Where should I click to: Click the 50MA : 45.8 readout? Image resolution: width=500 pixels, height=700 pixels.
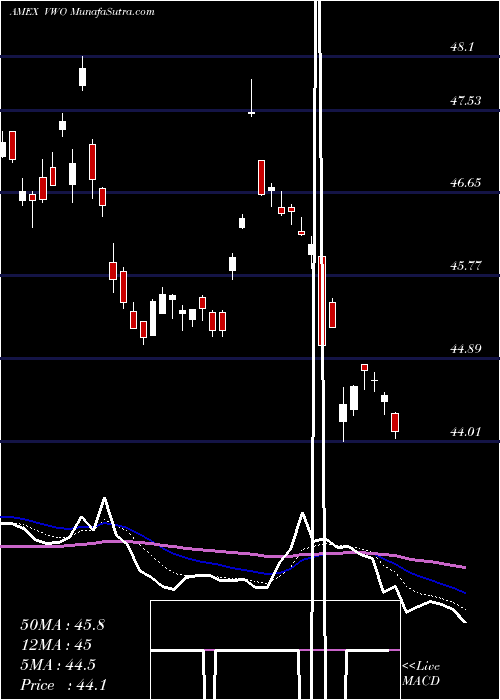[x=62, y=625]
